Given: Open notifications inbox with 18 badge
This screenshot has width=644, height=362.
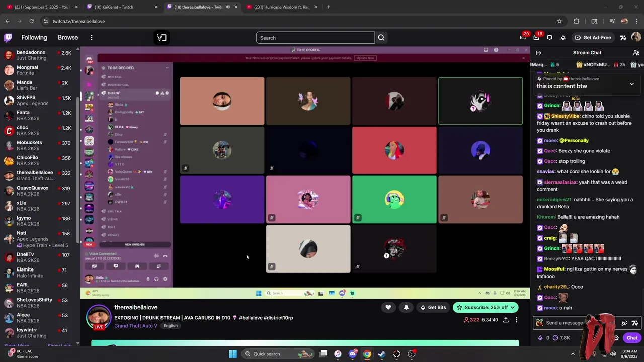Looking at the screenshot, I should (x=536, y=38).
